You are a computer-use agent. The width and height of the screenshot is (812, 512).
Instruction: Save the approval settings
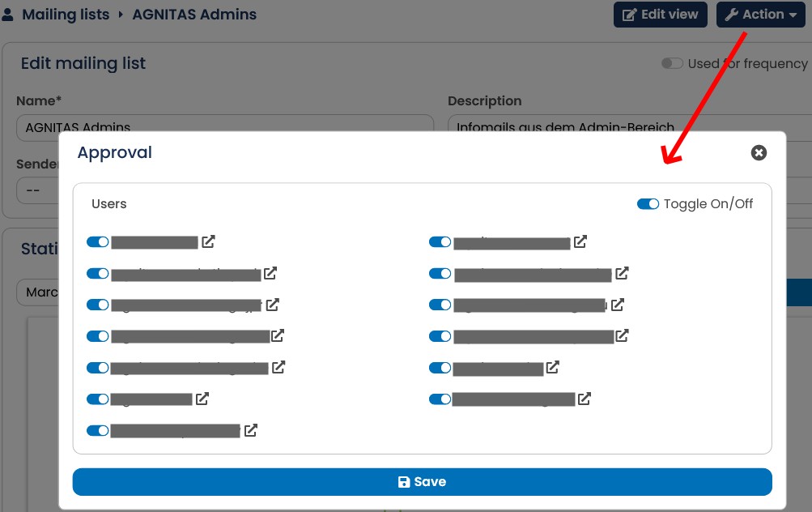(422, 482)
